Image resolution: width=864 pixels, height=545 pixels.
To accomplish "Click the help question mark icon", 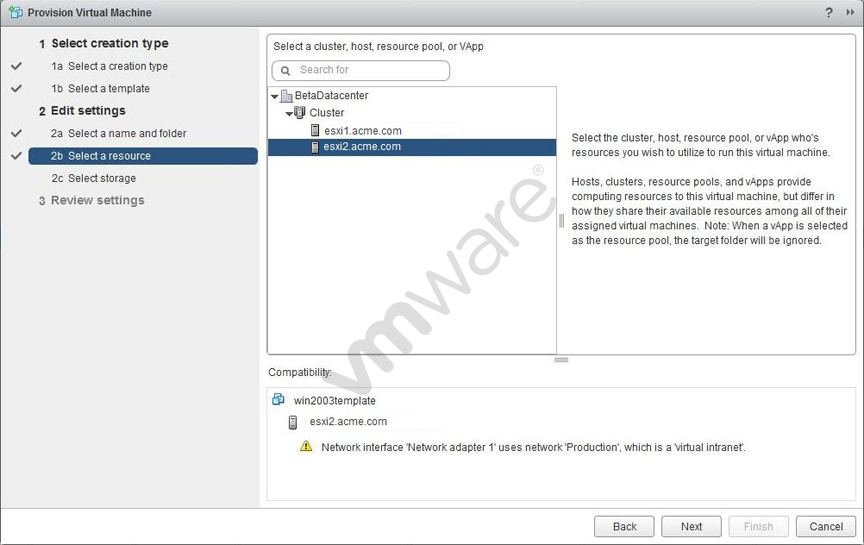I will pyautogui.click(x=829, y=12).
